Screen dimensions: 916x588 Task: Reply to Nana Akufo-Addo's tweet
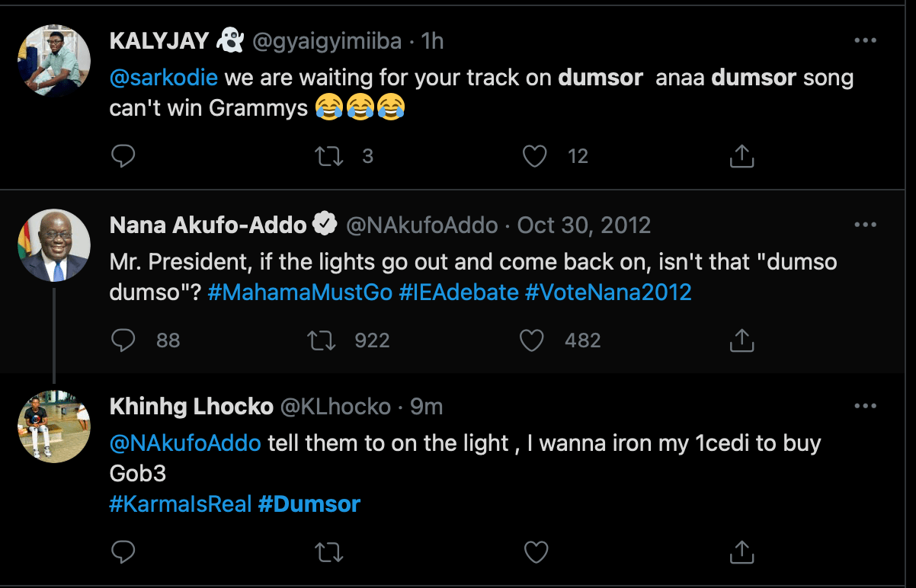tap(123, 340)
